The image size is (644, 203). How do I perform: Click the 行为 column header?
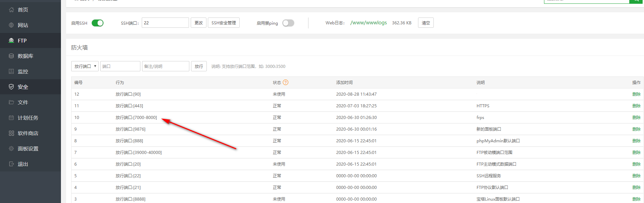(x=120, y=82)
